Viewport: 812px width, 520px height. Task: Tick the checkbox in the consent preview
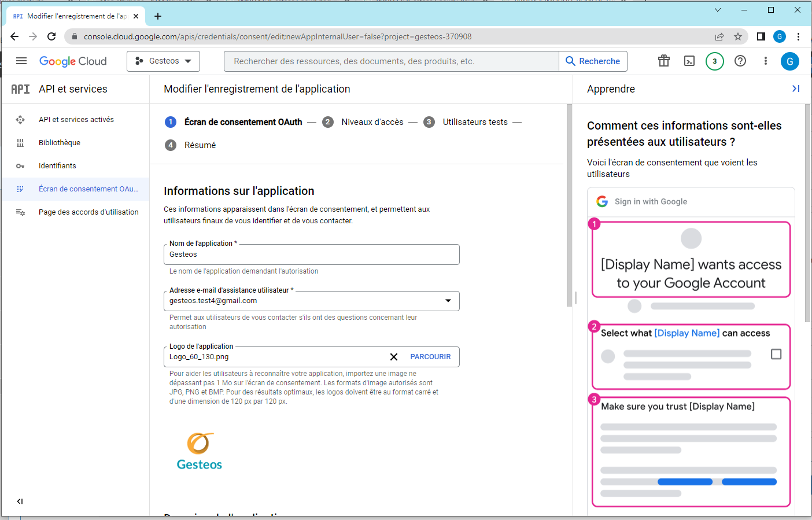(776, 354)
